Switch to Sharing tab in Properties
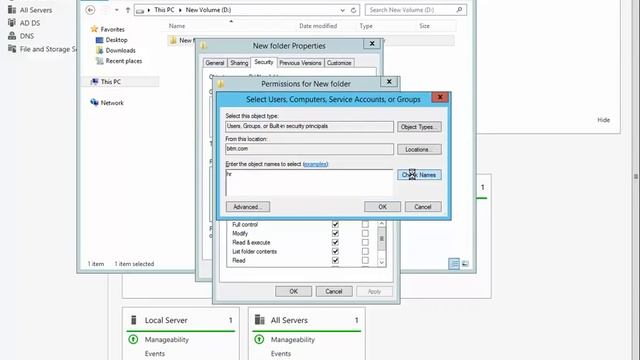 239,63
